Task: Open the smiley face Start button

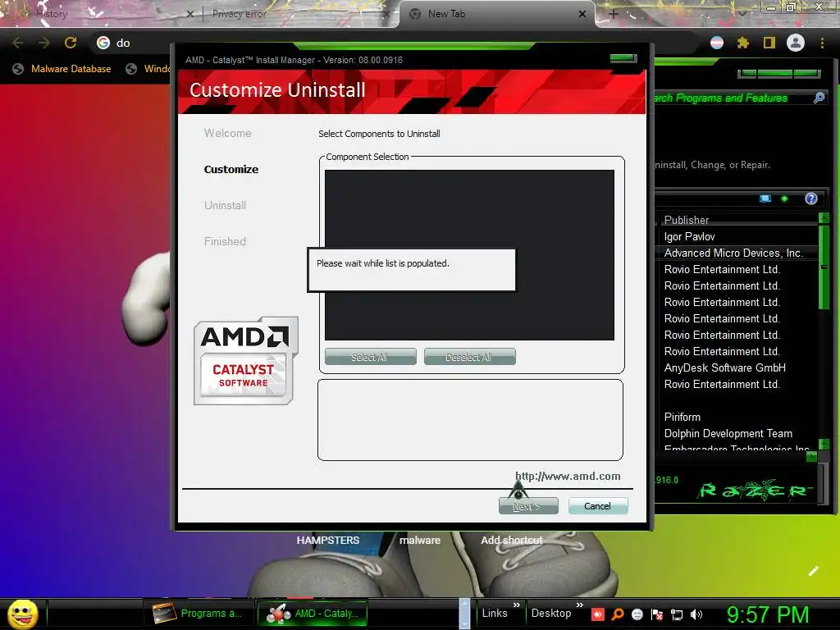Action: tap(23, 614)
